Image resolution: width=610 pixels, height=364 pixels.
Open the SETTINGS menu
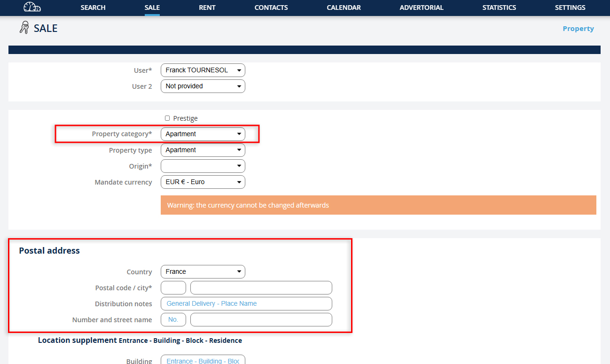coord(570,8)
